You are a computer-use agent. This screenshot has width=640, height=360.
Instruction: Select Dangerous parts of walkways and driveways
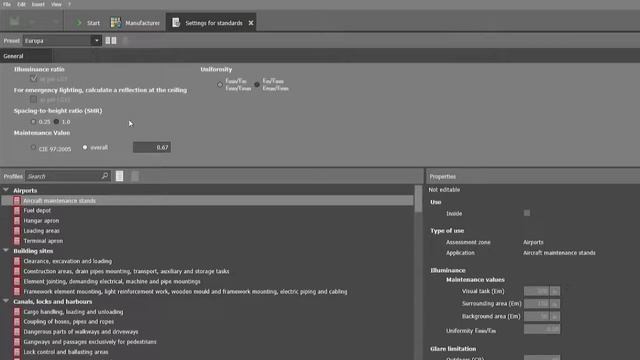[81, 331]
